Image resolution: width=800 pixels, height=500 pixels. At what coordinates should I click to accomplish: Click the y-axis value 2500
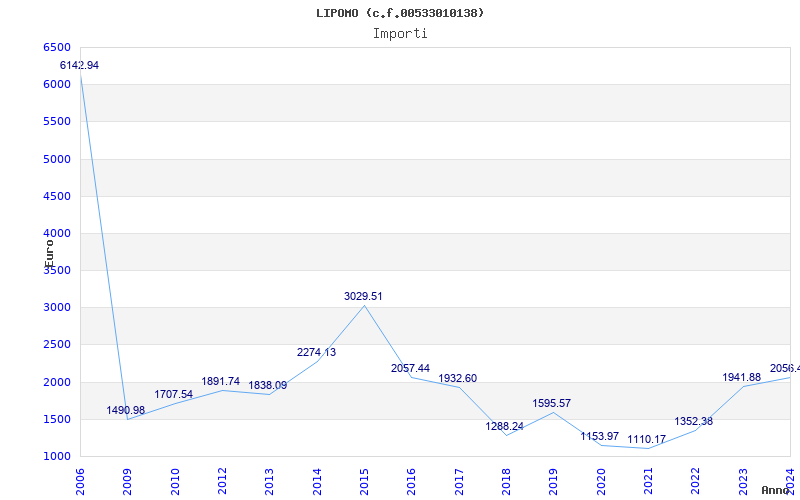coord(57,345)
